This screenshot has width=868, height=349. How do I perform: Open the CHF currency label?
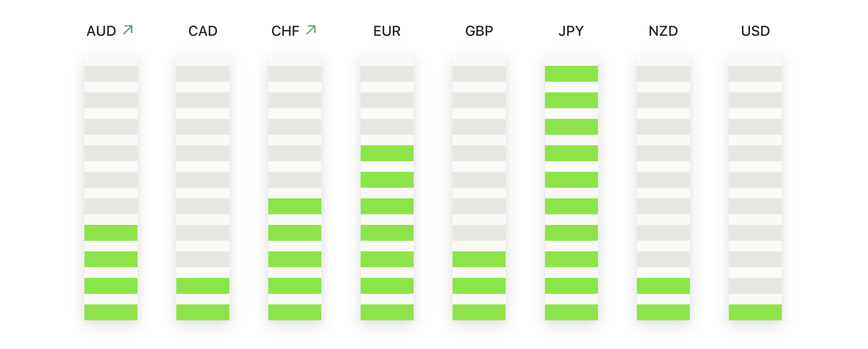pyautogui.click(x=286, y=31)
